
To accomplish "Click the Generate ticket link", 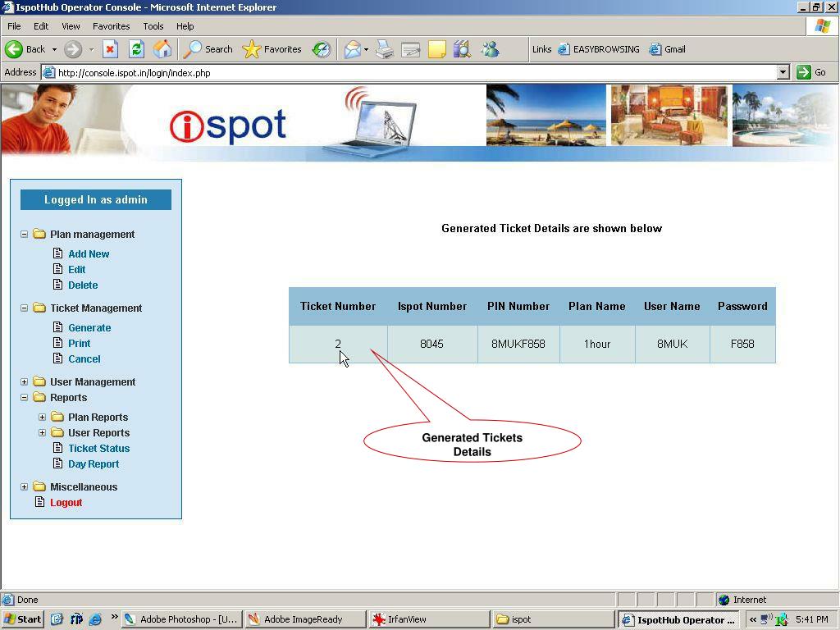I will pos(89,328).
